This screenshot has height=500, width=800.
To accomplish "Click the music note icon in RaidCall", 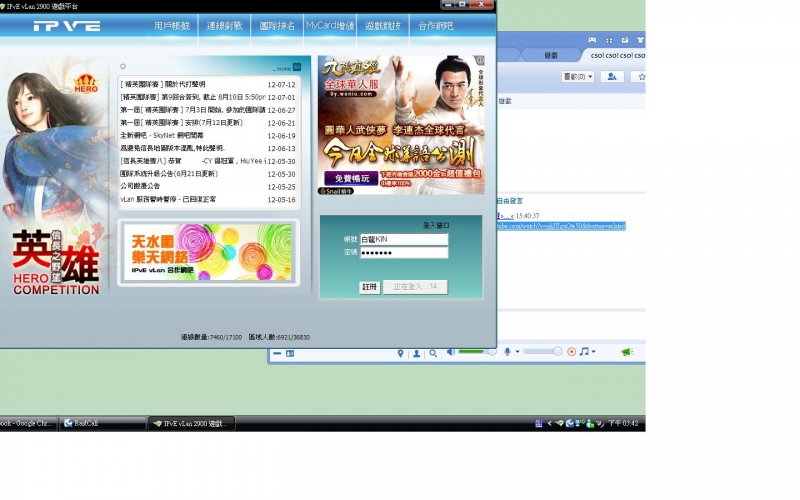I will click(x=584, y=351).
